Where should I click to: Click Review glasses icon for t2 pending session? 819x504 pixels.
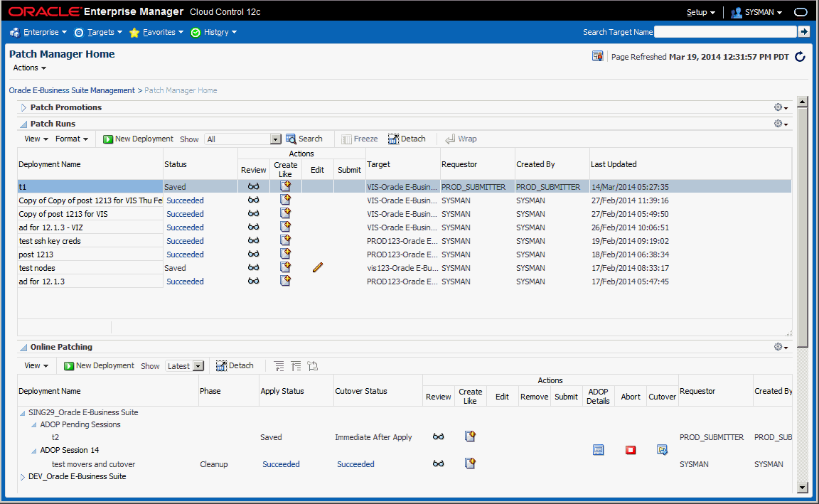coord(438,436)
